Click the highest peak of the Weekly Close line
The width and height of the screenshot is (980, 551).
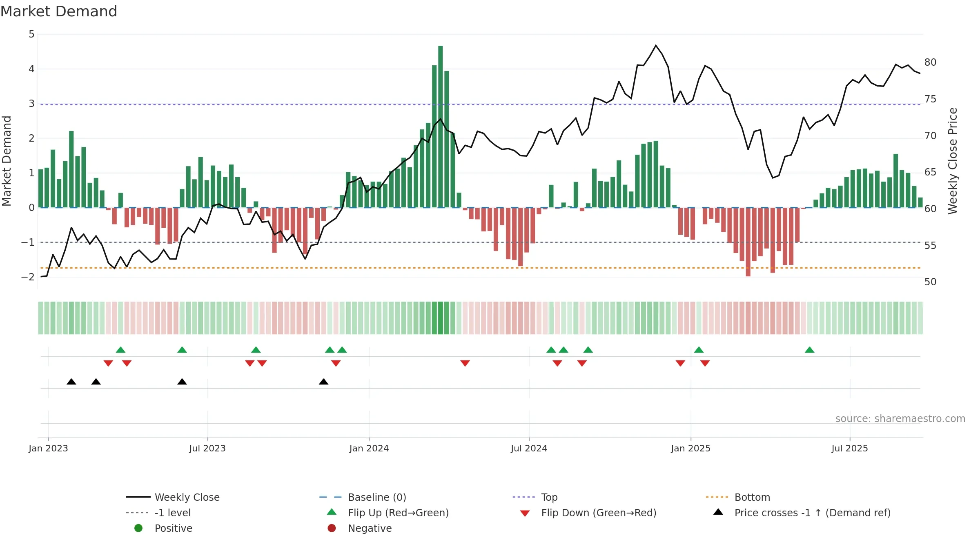tap(656, 45)
